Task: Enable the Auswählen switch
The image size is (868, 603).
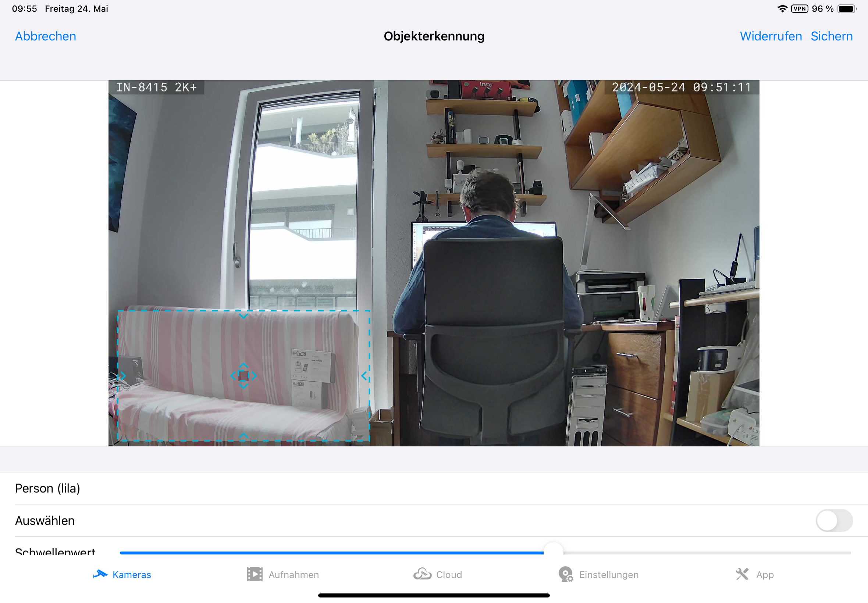Action: point(834,521)
